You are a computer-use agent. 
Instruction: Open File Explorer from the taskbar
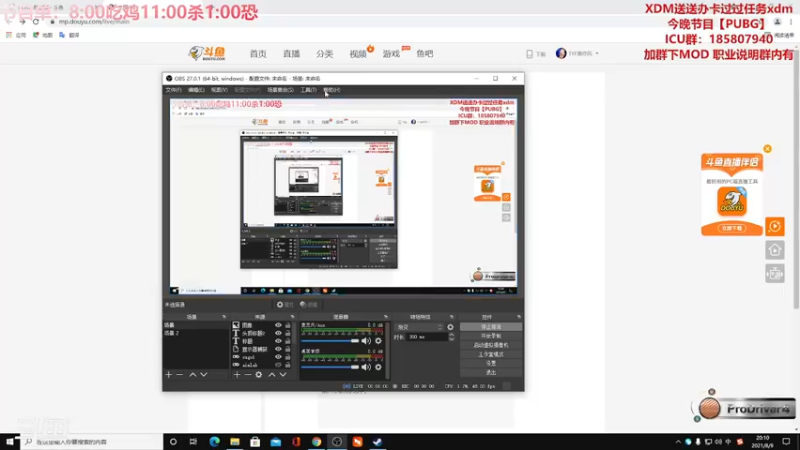[x=235, y=442]
